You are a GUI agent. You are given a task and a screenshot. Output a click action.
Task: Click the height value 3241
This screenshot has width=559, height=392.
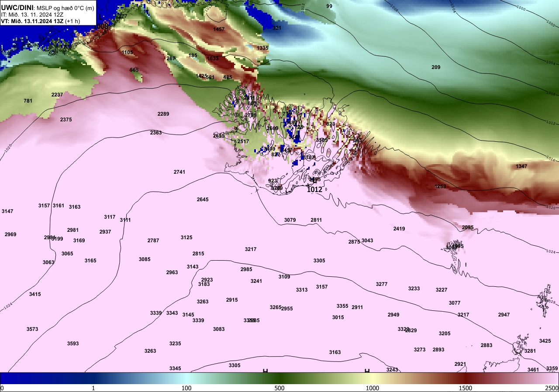tap(256, 281)
